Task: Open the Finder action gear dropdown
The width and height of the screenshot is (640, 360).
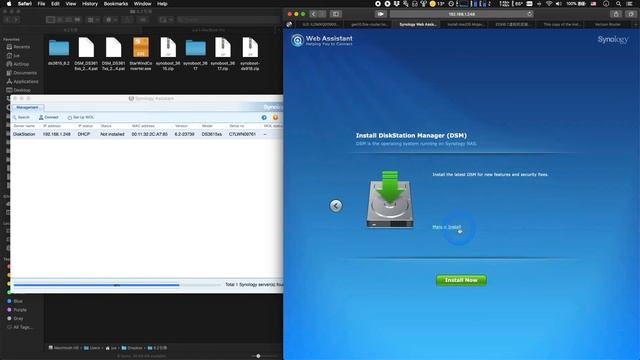Action: click(111, 20)
